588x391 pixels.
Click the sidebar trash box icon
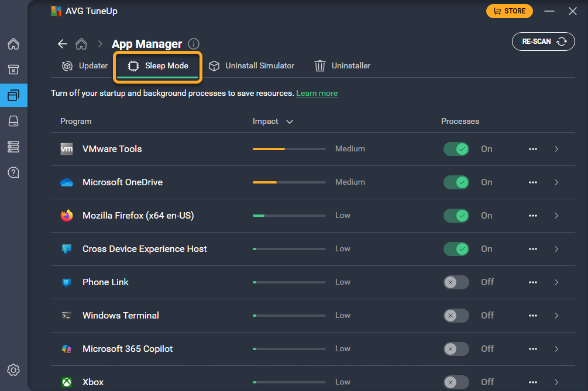pos(13,70)
